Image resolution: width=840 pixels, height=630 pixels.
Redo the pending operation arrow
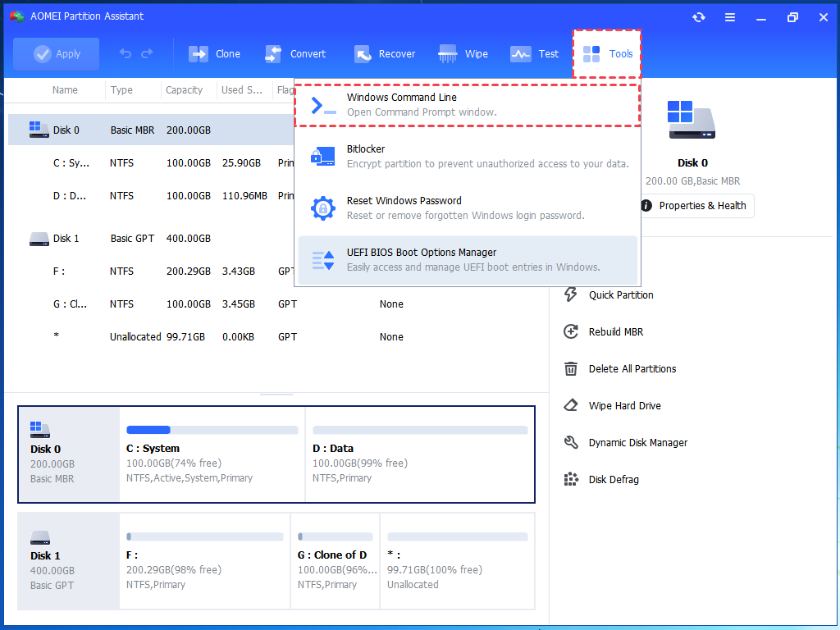point(147,53)
